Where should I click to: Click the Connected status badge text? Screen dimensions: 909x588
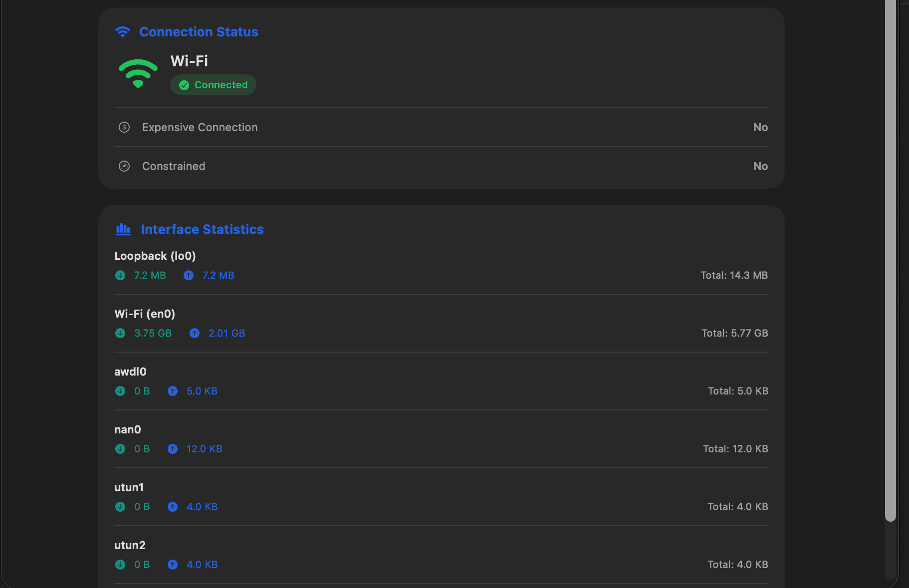(221, 85)
